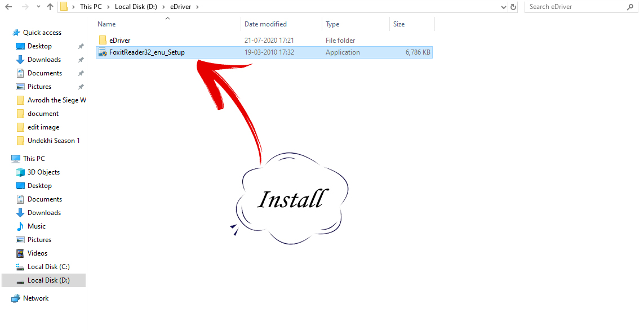The image size is (644, 331).
Task: Click the Music note icon
Action: pyautogui.click(x=20, y=226)
